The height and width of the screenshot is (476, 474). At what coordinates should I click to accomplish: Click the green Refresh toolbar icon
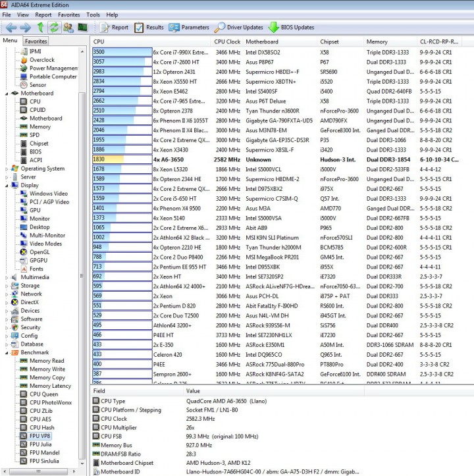(x=55, y=27)
